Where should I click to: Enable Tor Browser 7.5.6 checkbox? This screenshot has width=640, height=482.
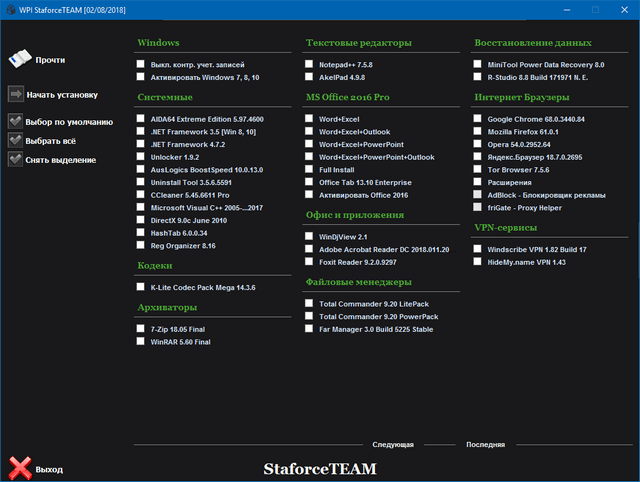[x=477, y=169]
